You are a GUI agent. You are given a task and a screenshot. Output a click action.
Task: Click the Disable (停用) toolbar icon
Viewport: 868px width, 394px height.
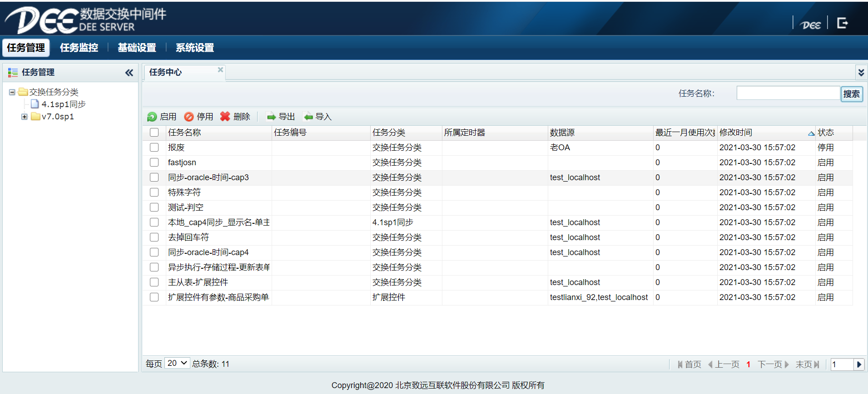189,117
